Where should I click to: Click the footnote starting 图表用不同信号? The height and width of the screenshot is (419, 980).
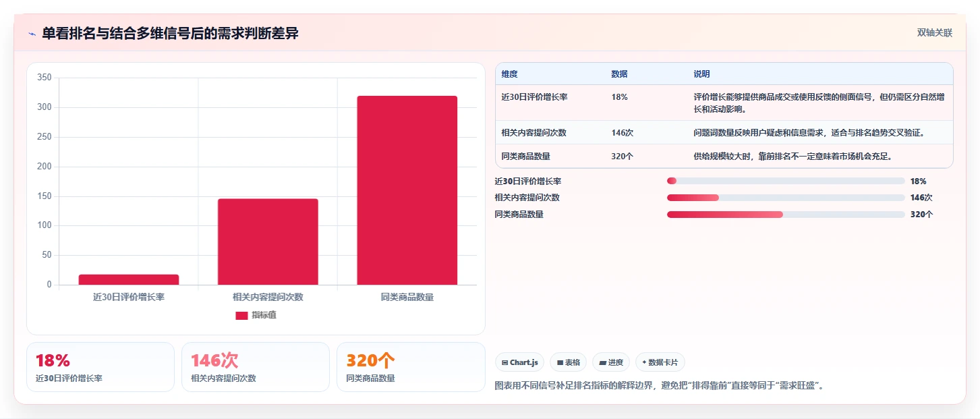660,386
